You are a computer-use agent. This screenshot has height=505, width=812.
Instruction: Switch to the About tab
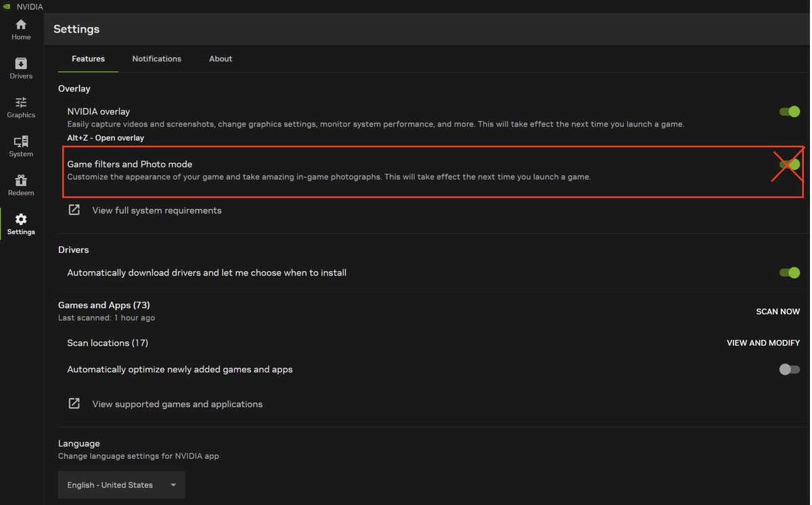click(221, 59)
